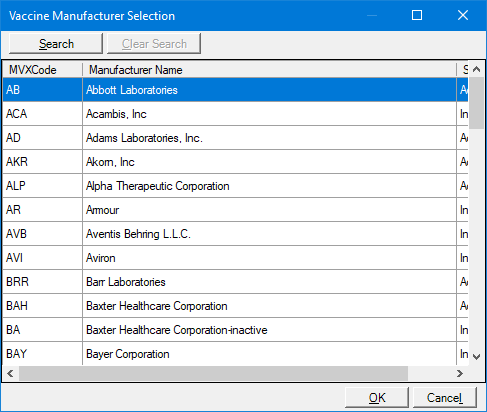Screen dimensions: 487x412
Task: Click the vertical scrollbar thumb
Action: point(476,103)
